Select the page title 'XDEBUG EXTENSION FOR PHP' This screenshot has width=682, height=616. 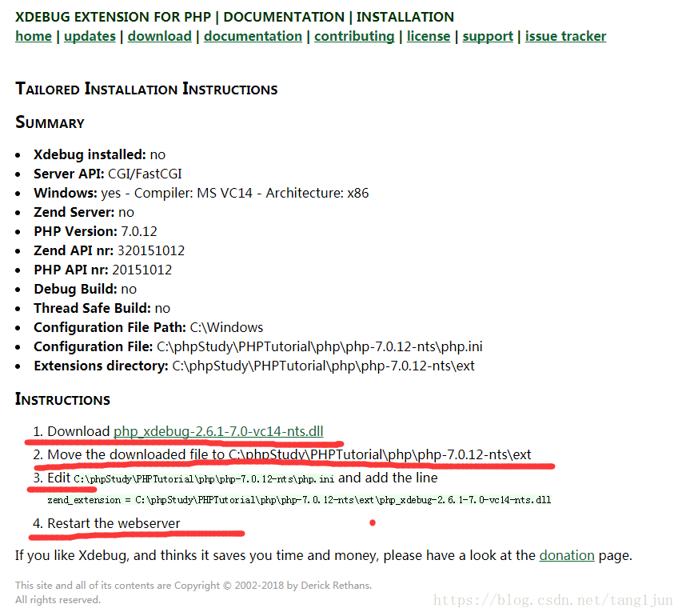tap(113, 17)
